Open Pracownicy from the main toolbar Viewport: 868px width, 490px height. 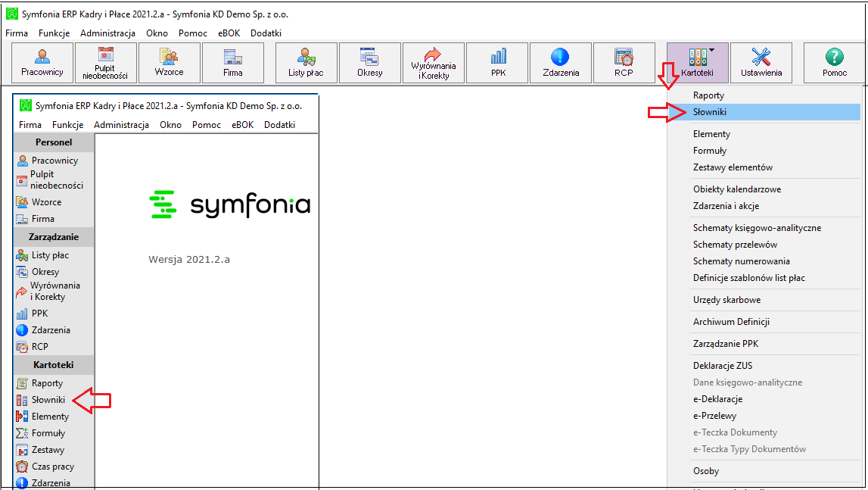point(42,63)
